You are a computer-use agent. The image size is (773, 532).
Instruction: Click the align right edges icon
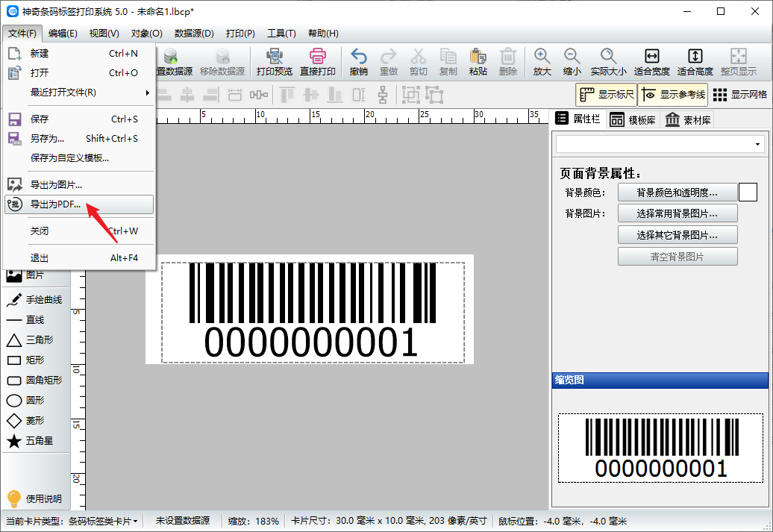coord(211,95)
